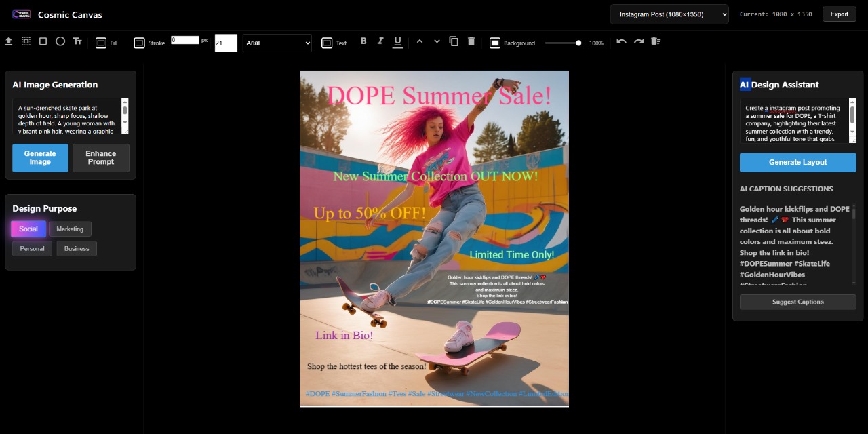Click the Design Purpose heading
This screenshot has height=434, width=868.
(x=44, y=208)
